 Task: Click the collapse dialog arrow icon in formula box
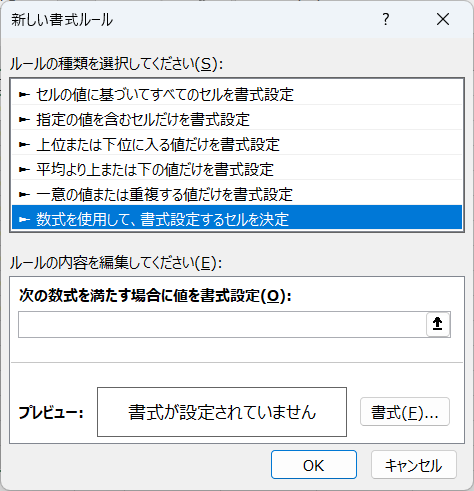438,324
